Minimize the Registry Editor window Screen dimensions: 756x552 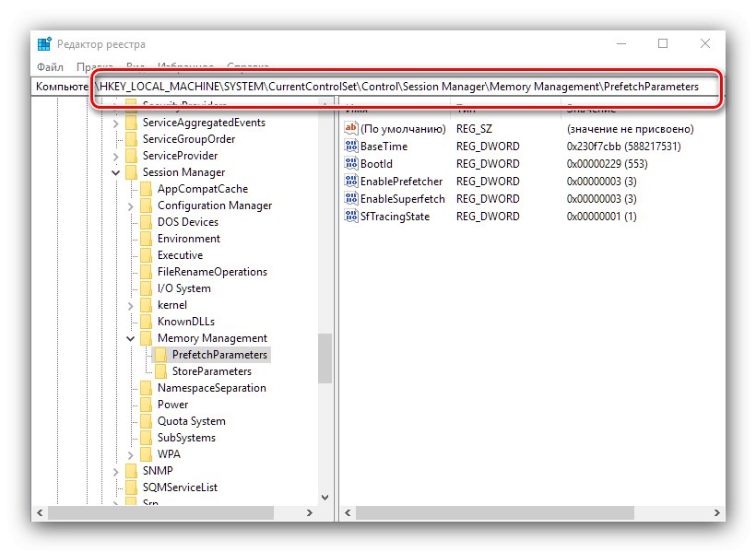(621, 43)
